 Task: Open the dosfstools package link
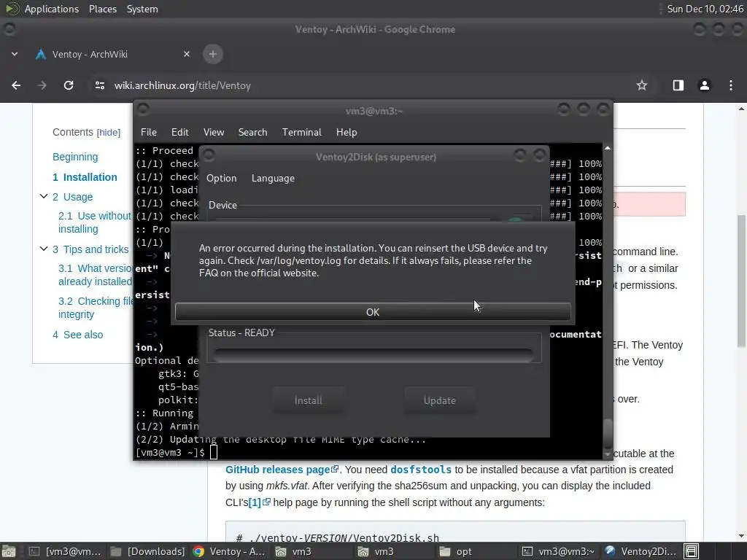click(x=421, y=470)
